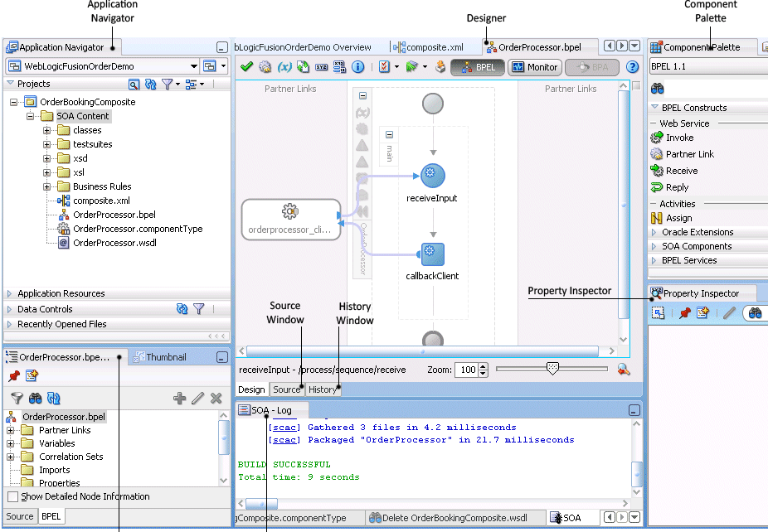Click the binoculars find icon in Property Inspector

coord(755,312)
